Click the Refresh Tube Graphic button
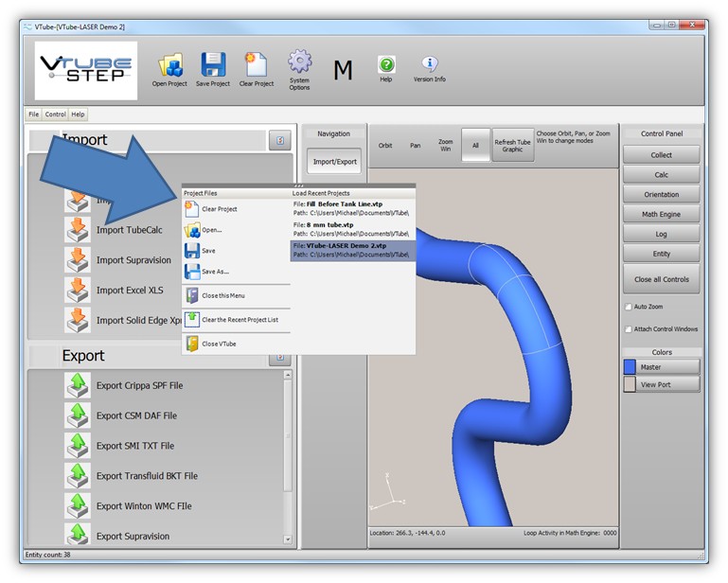728x583 pixels. click(x=512, y=146)
